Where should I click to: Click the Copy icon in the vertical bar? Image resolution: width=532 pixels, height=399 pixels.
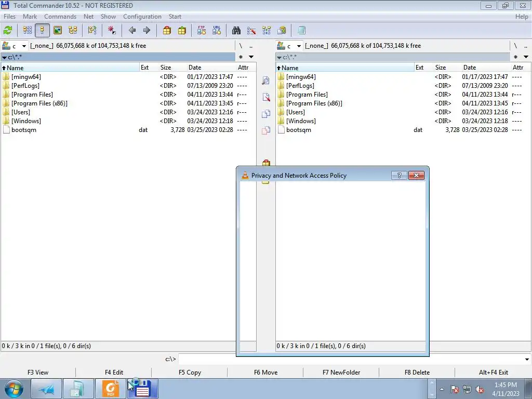click(x=266, y=114)
